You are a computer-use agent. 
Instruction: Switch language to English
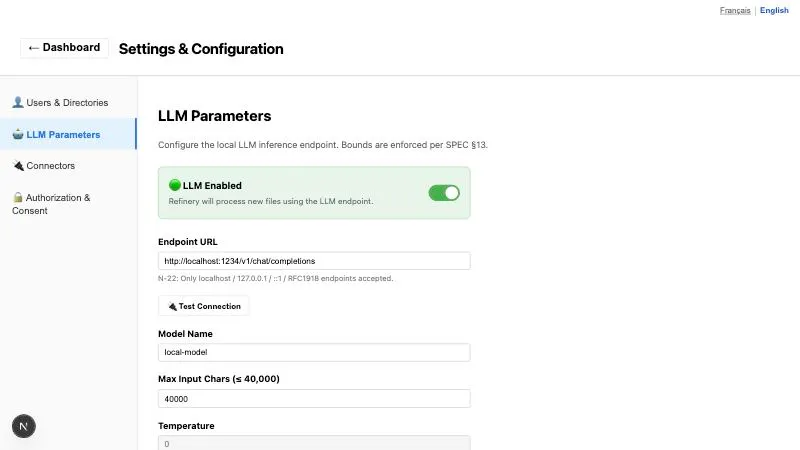[774, 10]
